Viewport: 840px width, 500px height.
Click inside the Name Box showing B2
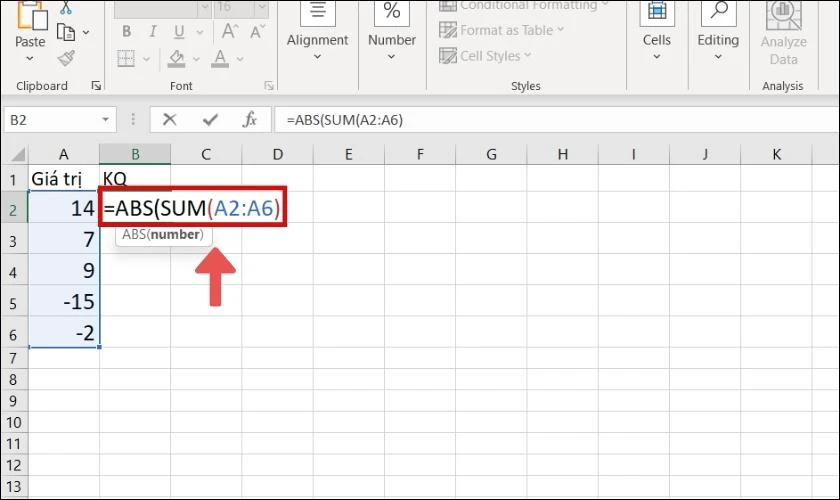51,120
